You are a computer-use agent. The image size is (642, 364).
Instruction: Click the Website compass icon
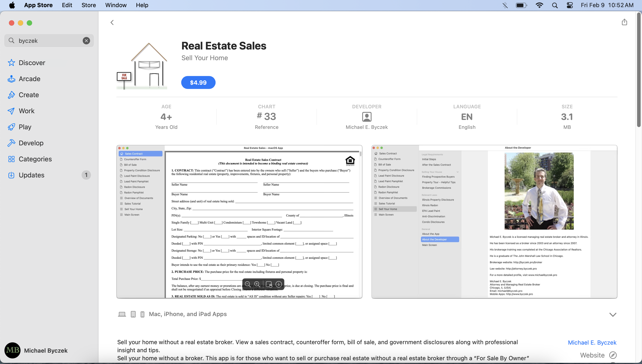[613, 355]
